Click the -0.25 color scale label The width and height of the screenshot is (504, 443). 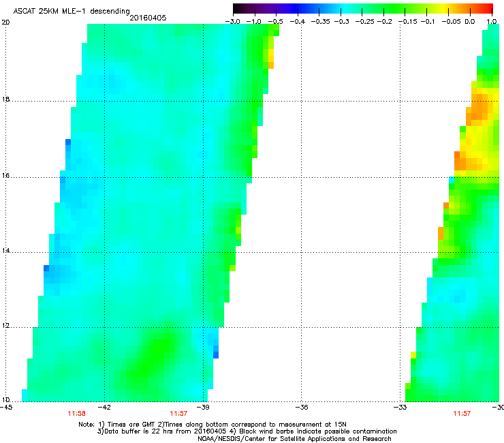(365, 22)
